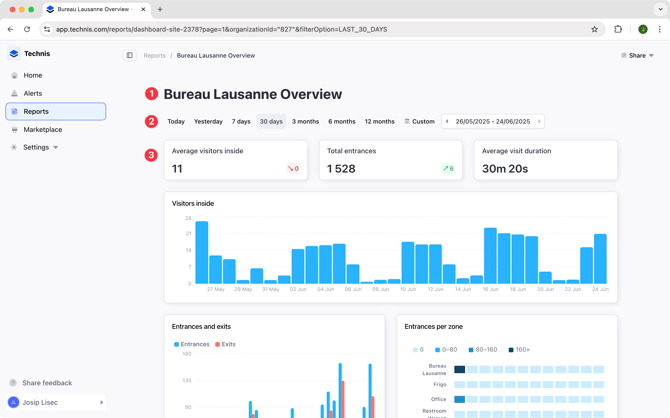The image size is (670, 418).
Task: Toggle Exits series in chart legend
Action: click(225, 344)
